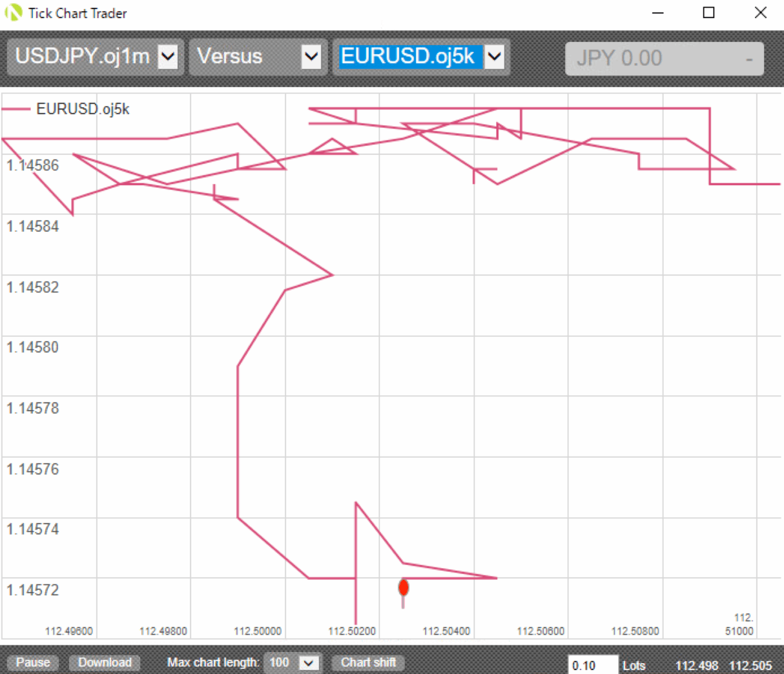Maximize the Tick Chart Trader window
Image resolution: width=784 pixels, height=674 pixels.
tap(708, 13)
